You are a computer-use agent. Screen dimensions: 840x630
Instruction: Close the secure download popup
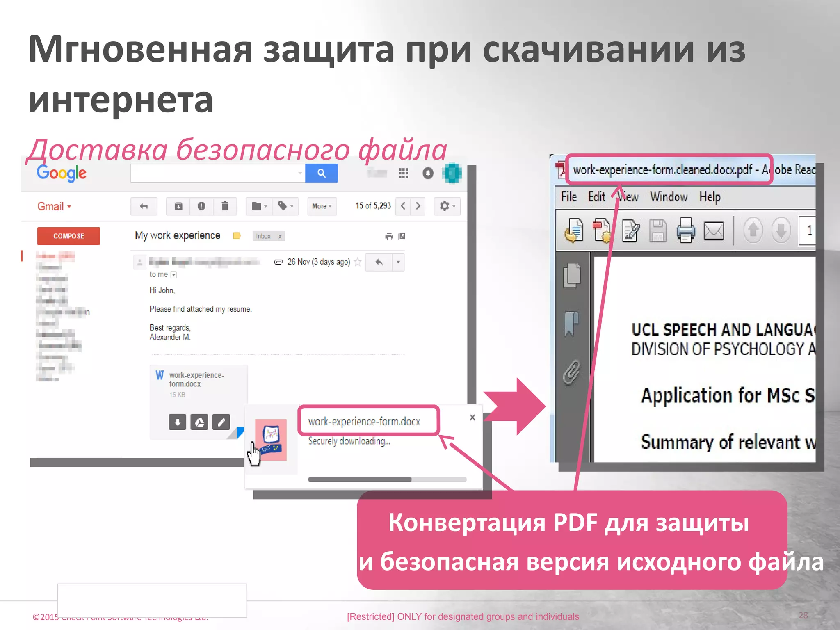(472, 417)
